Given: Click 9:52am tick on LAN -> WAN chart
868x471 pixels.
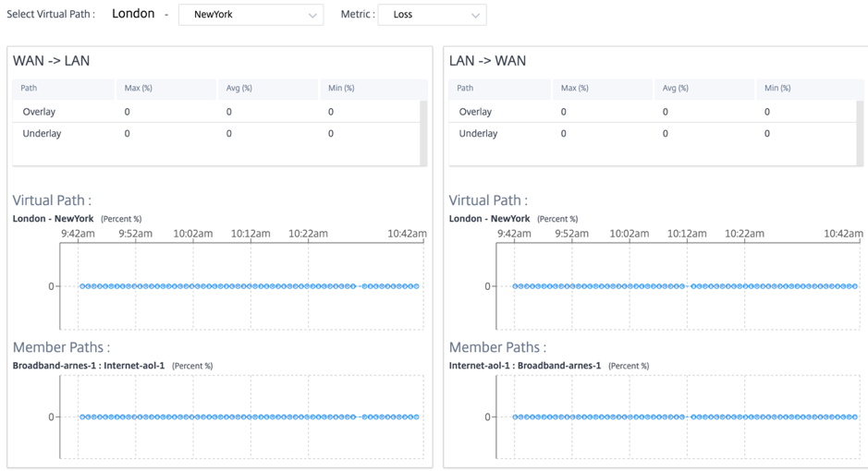Looking at the screenshot, I should (572, 234).
